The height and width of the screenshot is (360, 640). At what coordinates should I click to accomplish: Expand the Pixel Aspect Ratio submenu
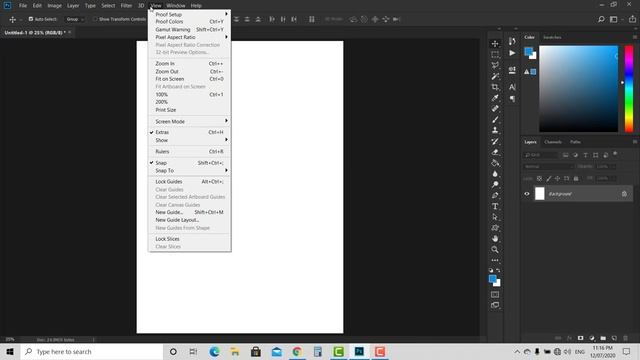click(x=189, y=37)
